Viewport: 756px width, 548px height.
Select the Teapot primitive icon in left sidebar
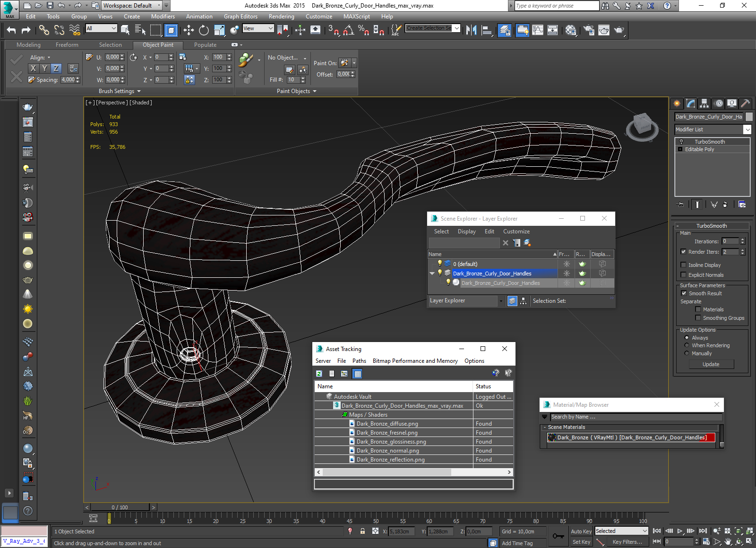(x=28, y=107)
